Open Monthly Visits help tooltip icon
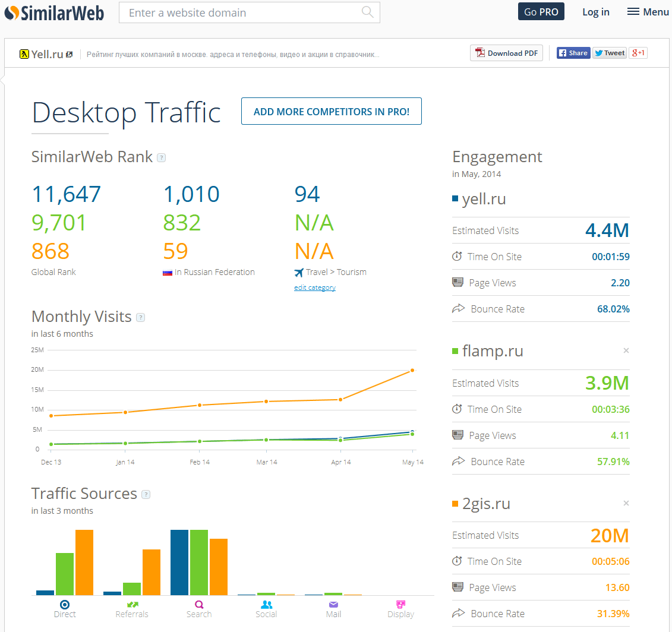 pos(141,318)
